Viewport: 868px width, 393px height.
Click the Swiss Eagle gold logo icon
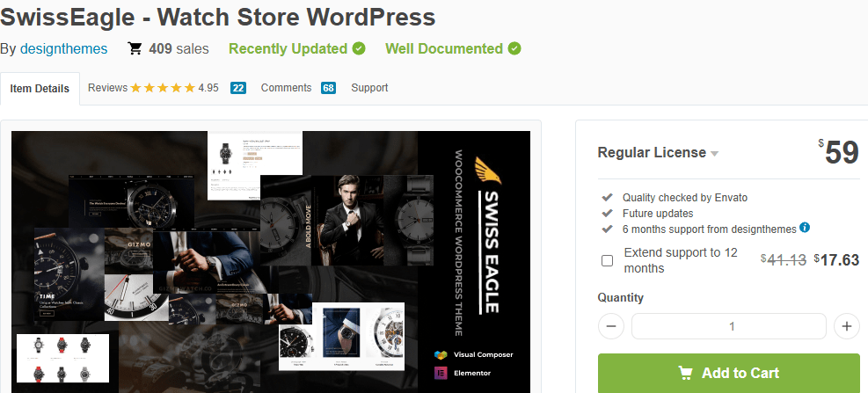pyautogui.click(x=488, y=171)
